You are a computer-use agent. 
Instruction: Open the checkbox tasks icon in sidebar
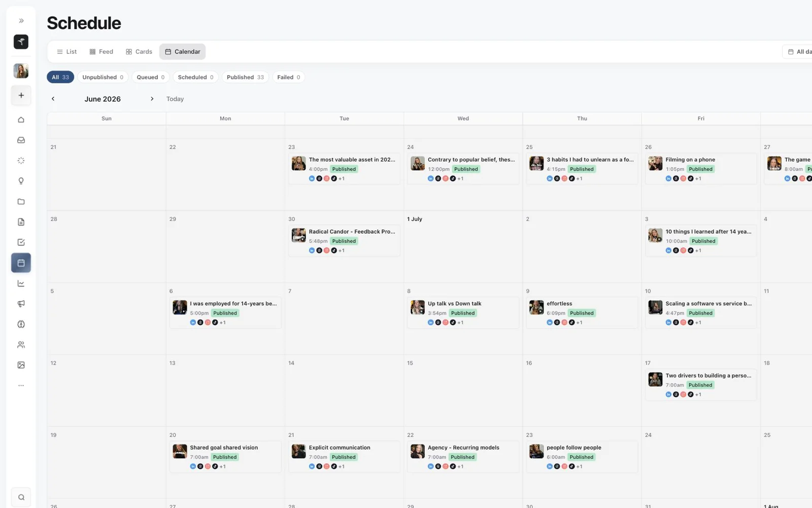click(21, 242)
